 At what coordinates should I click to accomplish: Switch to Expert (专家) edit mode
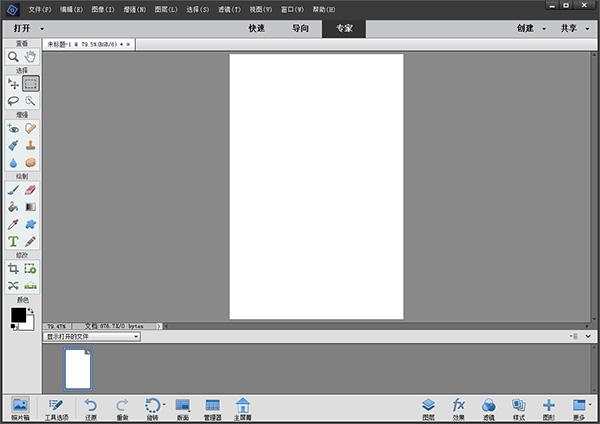tap(344, 28)
